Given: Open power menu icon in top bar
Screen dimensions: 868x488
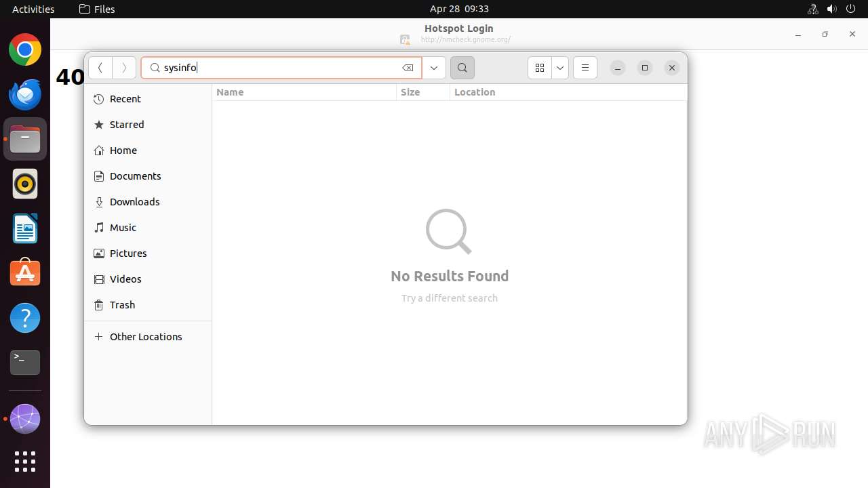Looking at the screenshot, I should [850, 9].
